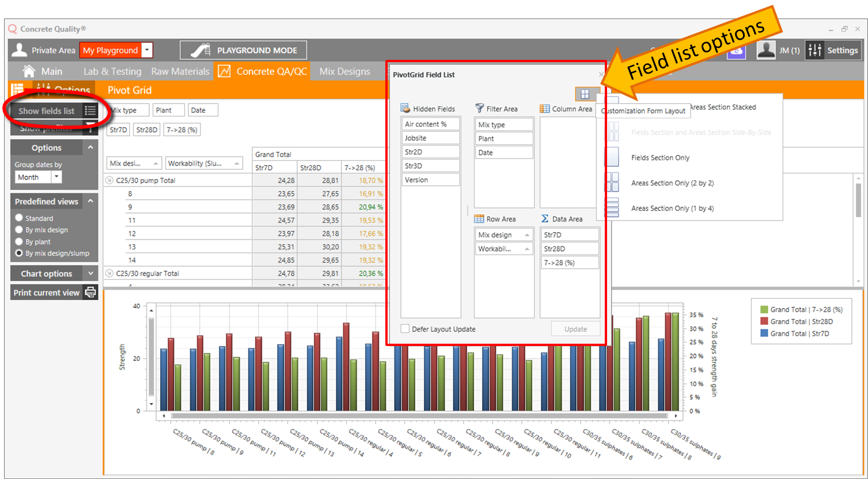Image resolution: width=868 pixels, height=479 pixels.
Task: Click the Main home icon
Action: coord(29,71)
